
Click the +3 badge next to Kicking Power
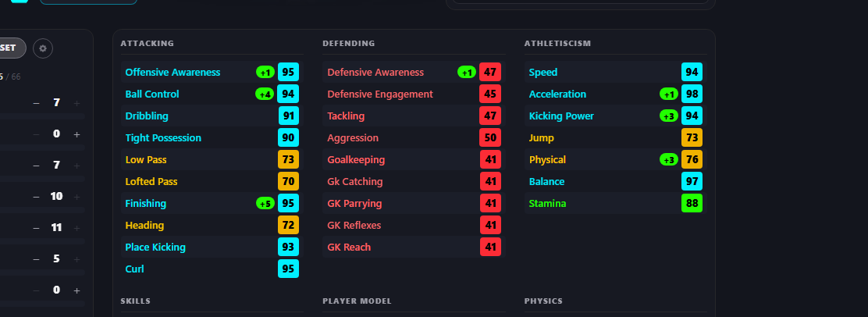point(669,116)
